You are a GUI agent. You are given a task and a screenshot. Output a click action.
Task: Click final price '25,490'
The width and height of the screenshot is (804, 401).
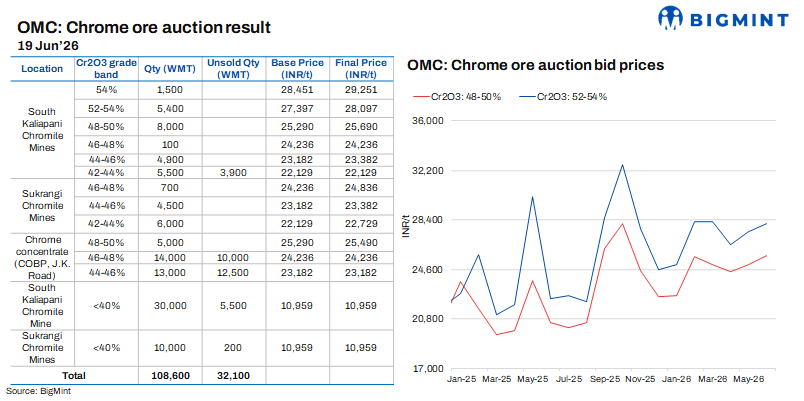363,242
